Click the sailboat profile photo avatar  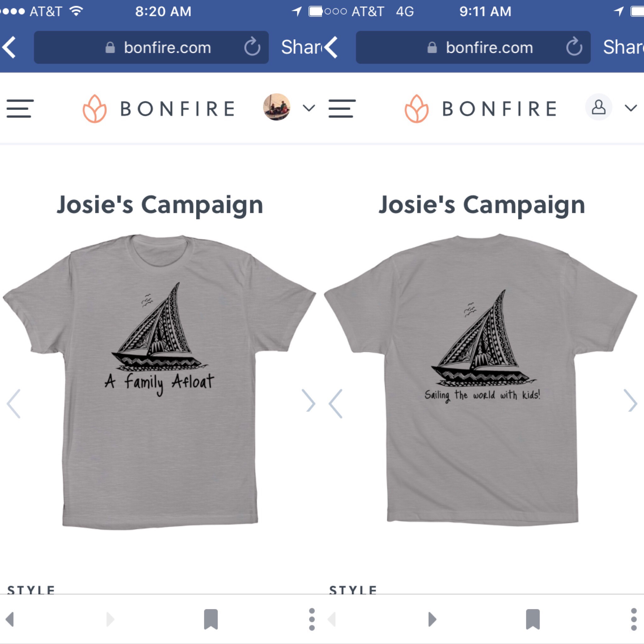(x=276, y=107)
